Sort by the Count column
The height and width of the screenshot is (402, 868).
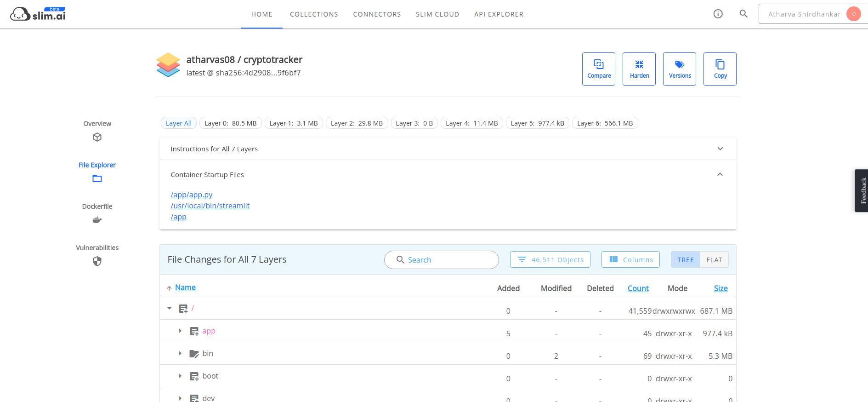click(638, 288)
